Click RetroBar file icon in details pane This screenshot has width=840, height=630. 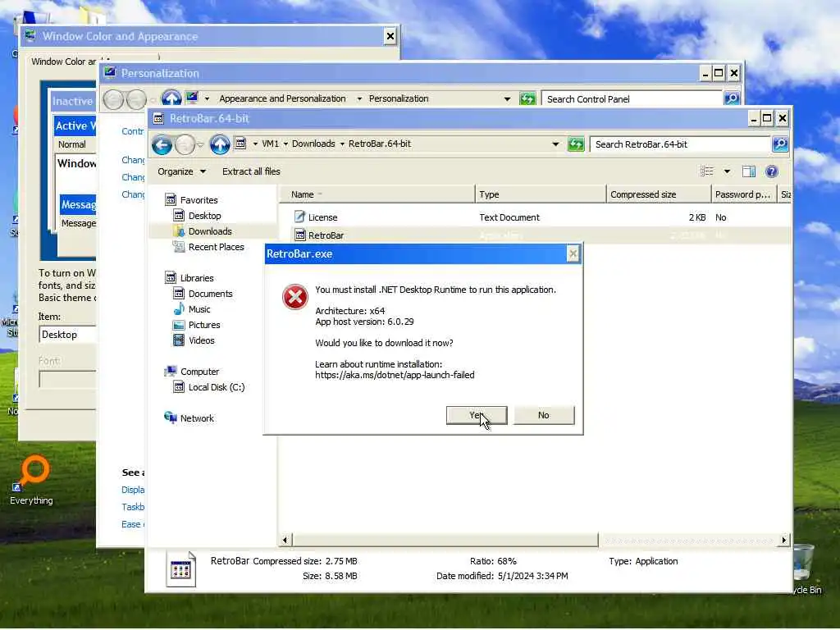tap(180, 569)
